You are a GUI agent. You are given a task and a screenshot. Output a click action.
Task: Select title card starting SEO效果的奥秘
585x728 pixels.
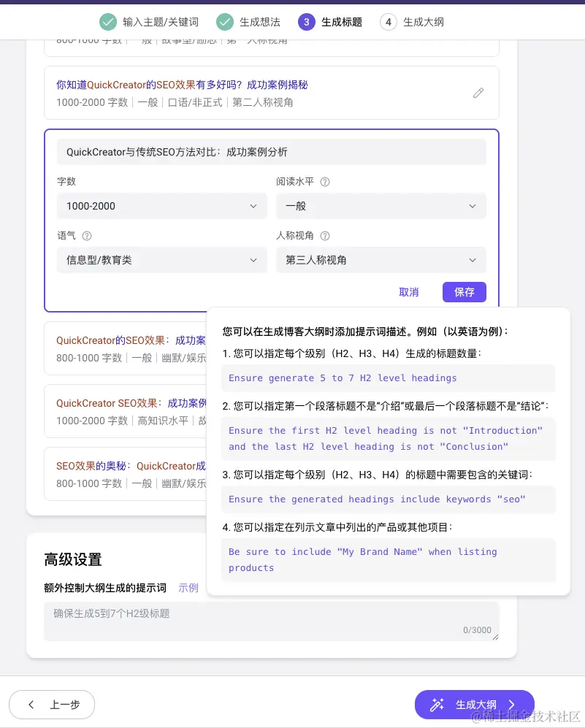126,474
